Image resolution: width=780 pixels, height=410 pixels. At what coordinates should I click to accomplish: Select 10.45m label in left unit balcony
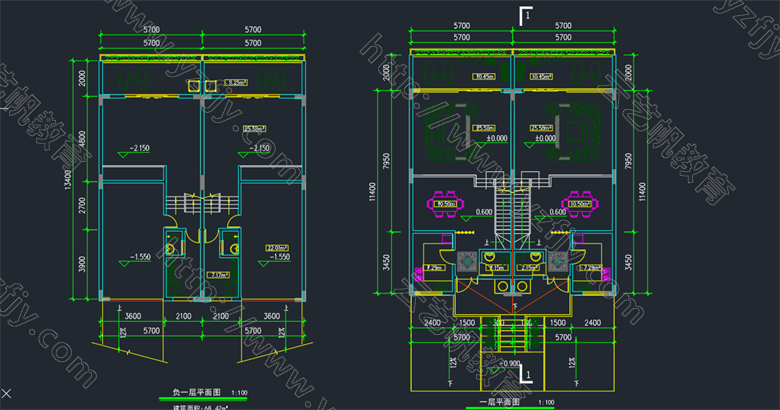(484, 77)
